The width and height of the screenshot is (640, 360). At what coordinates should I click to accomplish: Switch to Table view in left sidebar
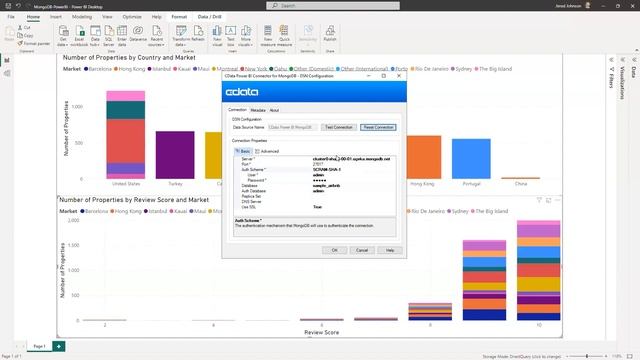[x=7, y=73]
